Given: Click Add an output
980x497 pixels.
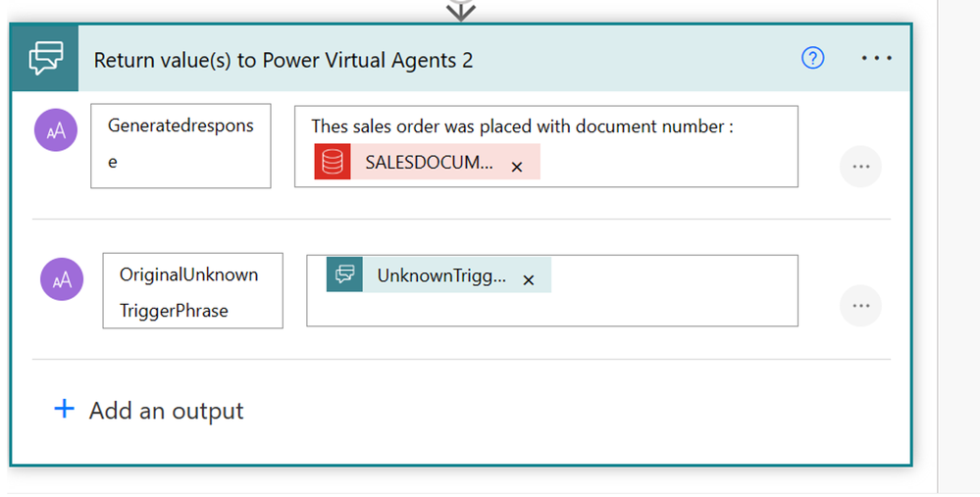Looking at the screenshot, I should coord(149,410).
